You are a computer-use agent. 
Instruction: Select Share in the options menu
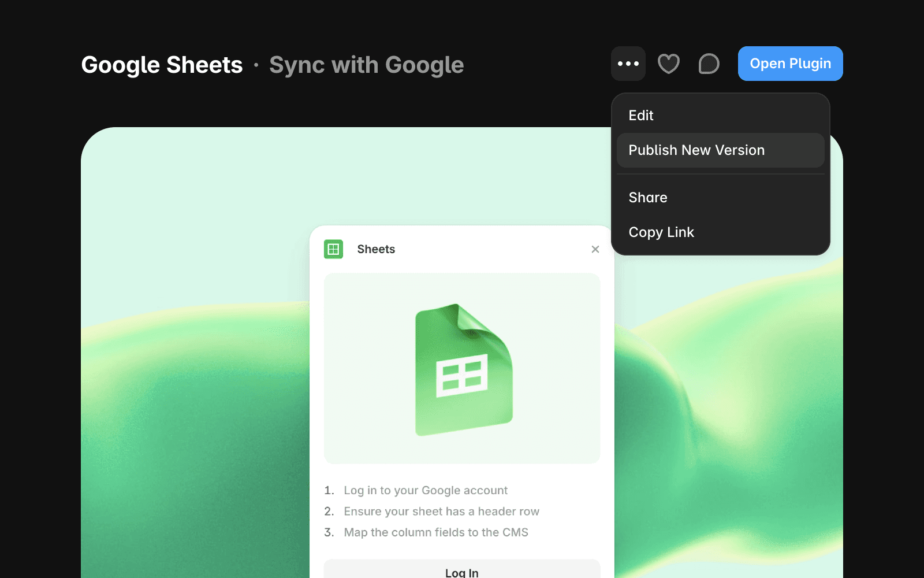721,198
